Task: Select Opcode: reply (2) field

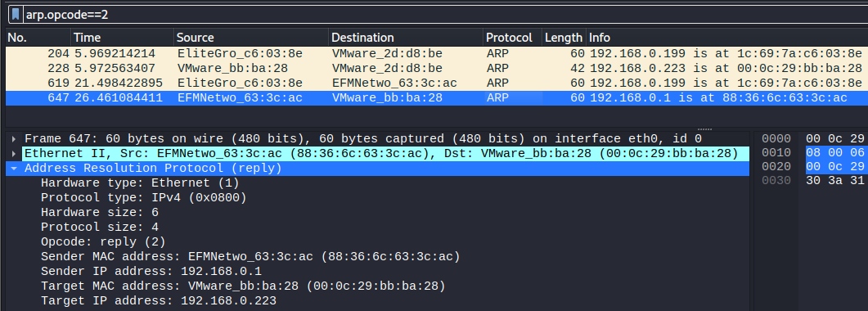Action: pyautogui.click(x=103, y=241)
